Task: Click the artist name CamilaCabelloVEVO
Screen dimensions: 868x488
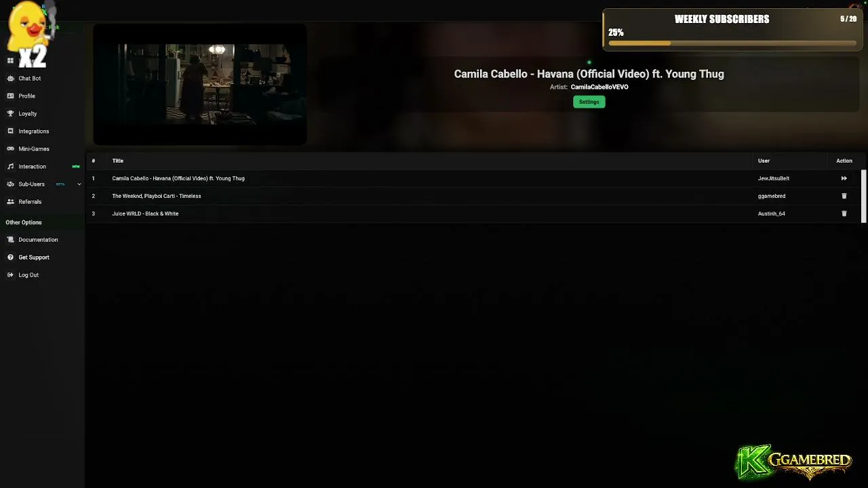Action: [599, 87]
